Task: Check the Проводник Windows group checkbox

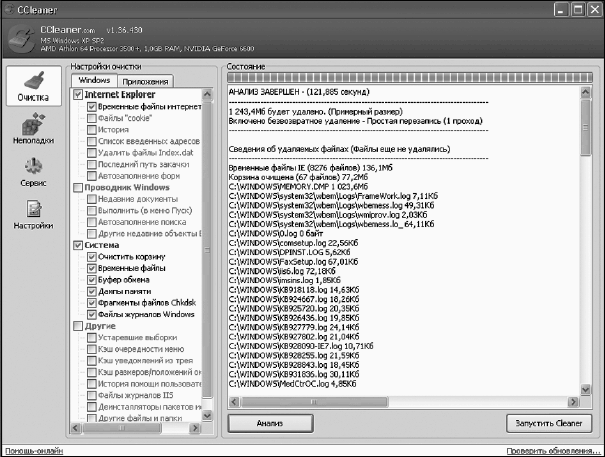Action: (79, 187)
